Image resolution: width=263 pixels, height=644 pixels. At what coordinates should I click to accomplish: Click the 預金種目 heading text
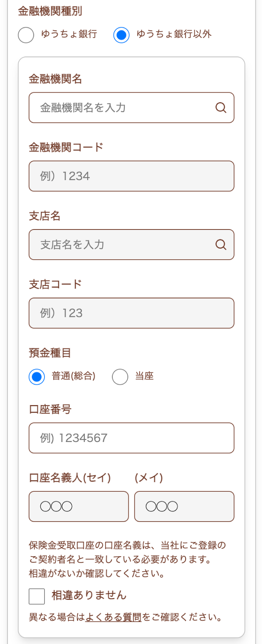click(x=50, y=353)
